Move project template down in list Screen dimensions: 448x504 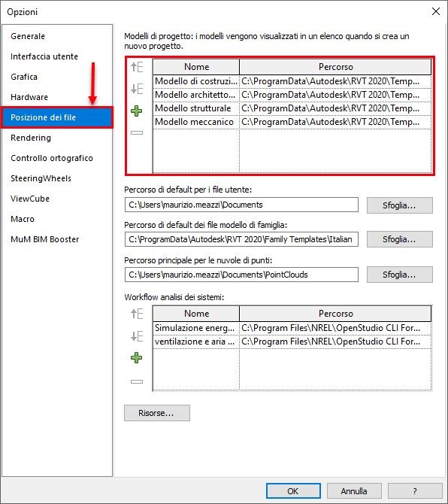coord(137,89)
